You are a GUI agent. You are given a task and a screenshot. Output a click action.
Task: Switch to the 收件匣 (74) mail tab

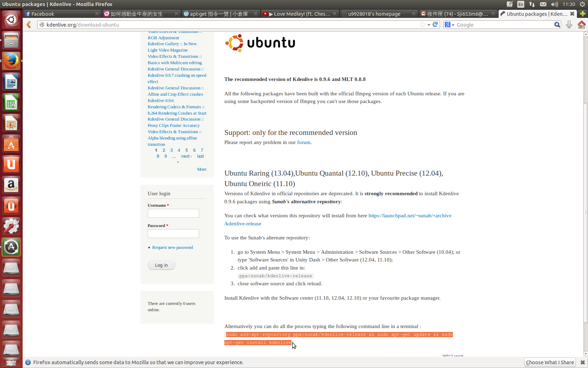click(x=458, y=14)
